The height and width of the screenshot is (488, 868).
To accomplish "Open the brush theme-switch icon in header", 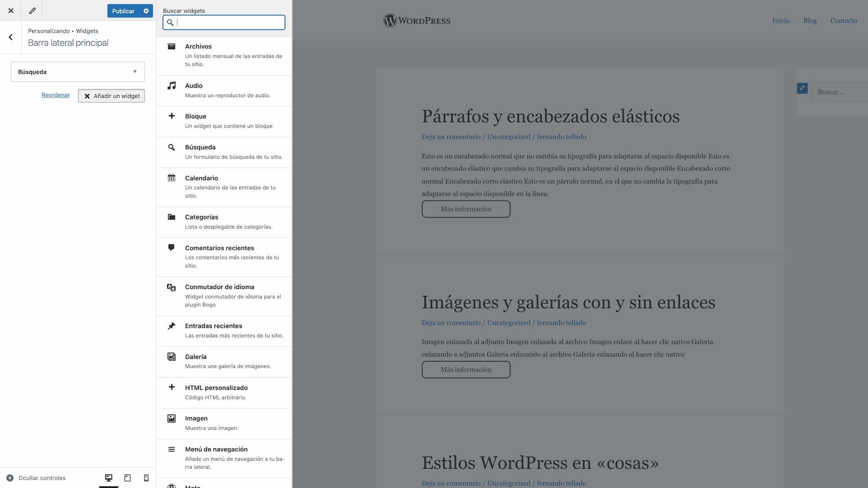I will point(32,10).
